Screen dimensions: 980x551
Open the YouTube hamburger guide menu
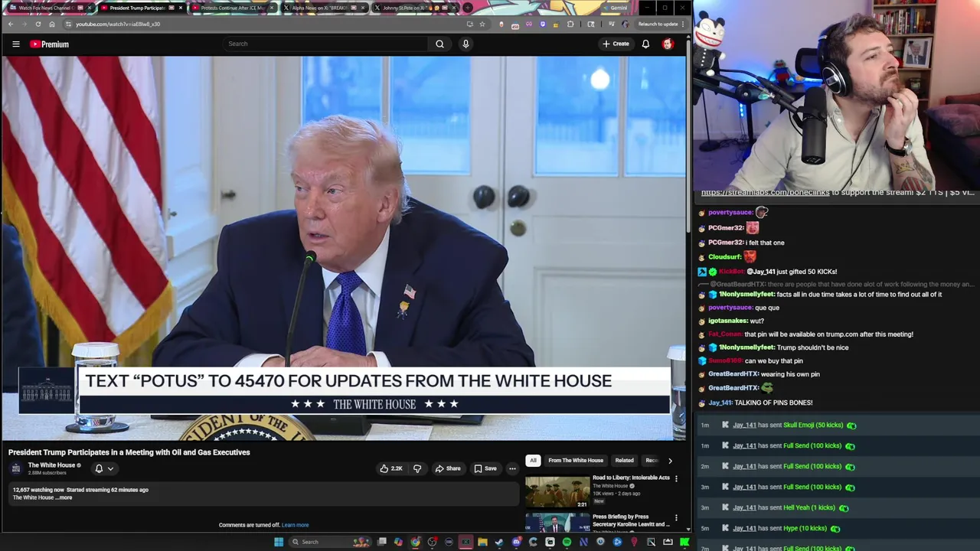15,44
